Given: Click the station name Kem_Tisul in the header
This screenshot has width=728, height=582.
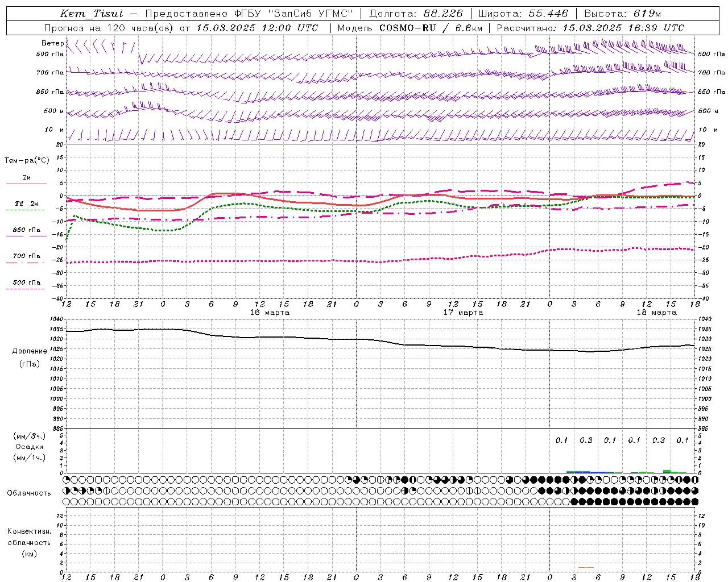Looking at the screenshot, I should [91, 14].
